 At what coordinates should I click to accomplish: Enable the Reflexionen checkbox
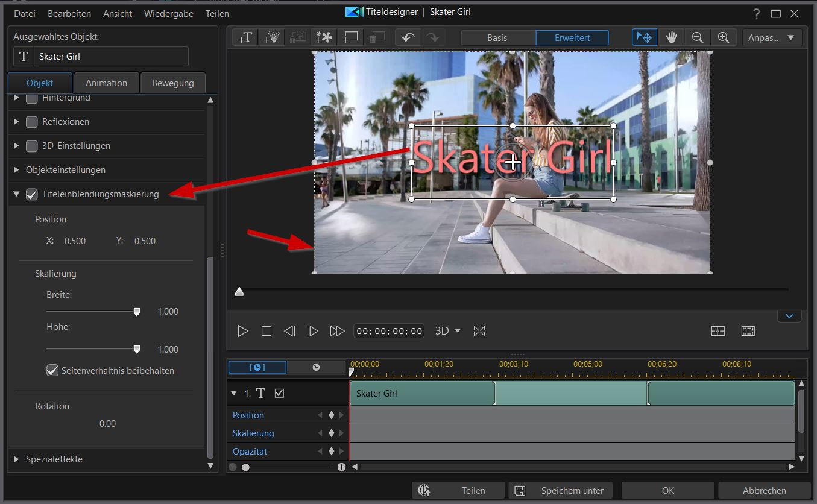click(x=32, y=122)
